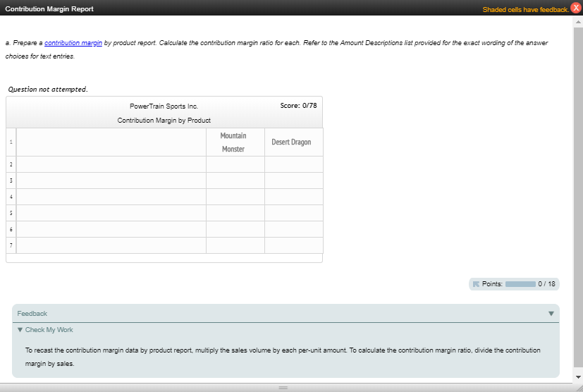Click the Mountain Monster column header

(235, 142)
